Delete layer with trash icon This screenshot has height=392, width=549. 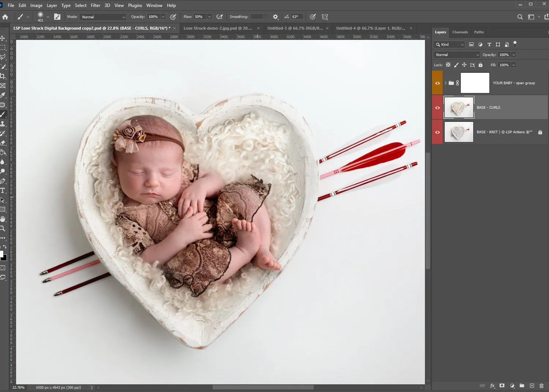tap(541, 385)
